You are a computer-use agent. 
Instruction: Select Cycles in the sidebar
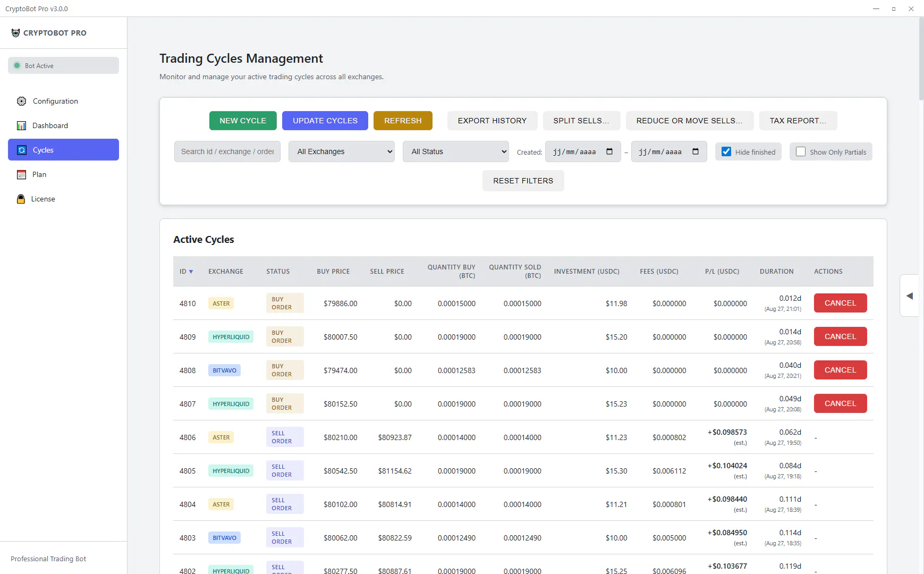pyautogui.click(x=63, y=150)
